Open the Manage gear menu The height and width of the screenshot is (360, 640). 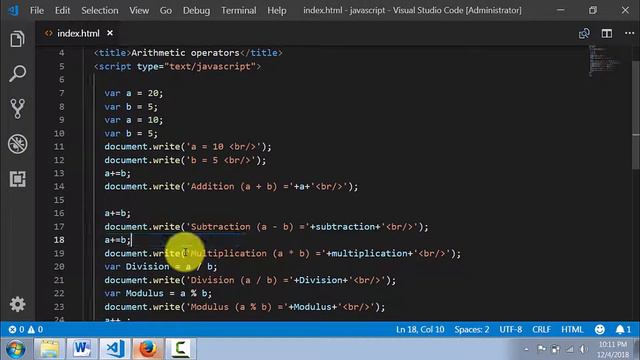pos(17,304)
